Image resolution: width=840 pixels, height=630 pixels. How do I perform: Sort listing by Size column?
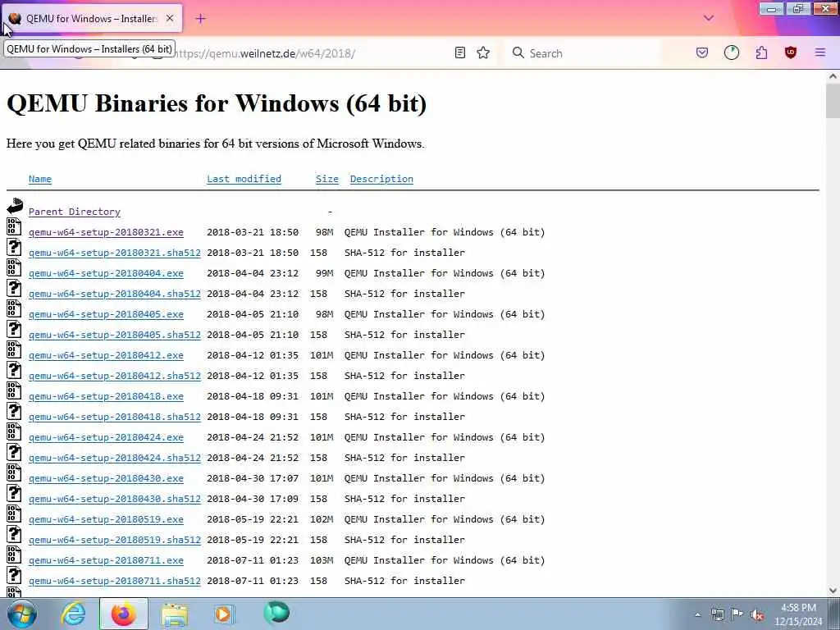coord(326,179)
